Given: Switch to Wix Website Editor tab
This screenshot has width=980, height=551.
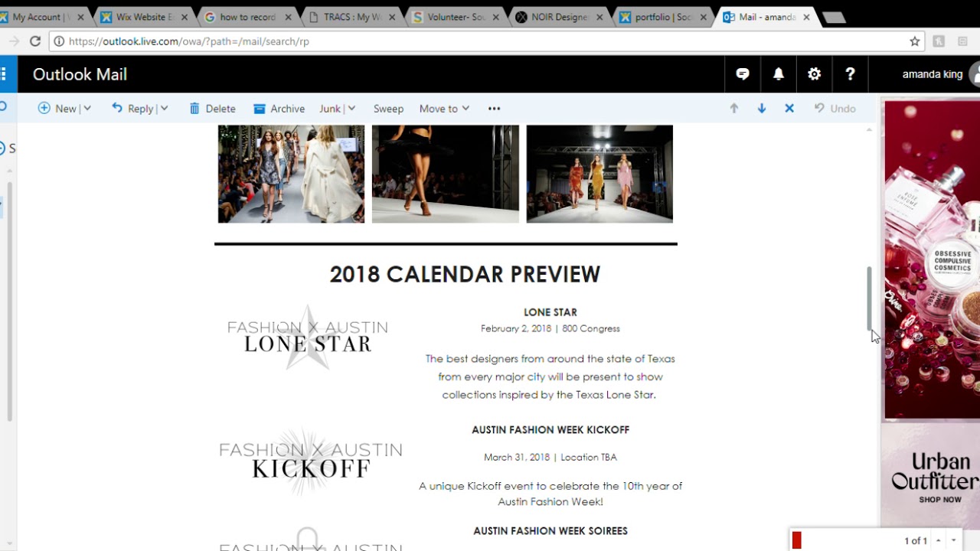Looking at the screenshot, I should (x=145, y=17).
